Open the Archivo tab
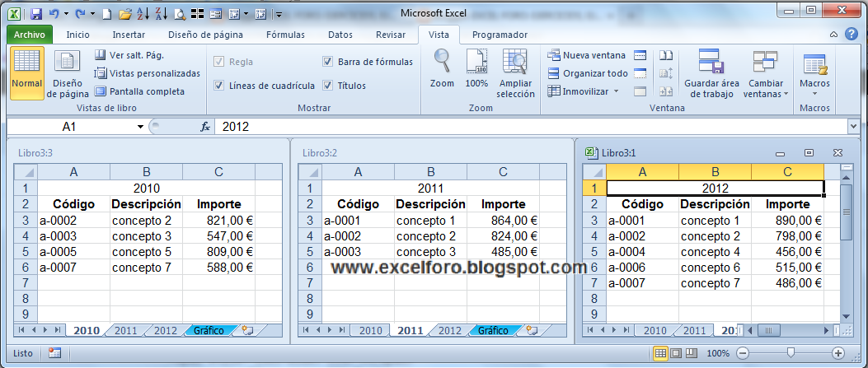This screenshot has height=368, width=868. 30,35
